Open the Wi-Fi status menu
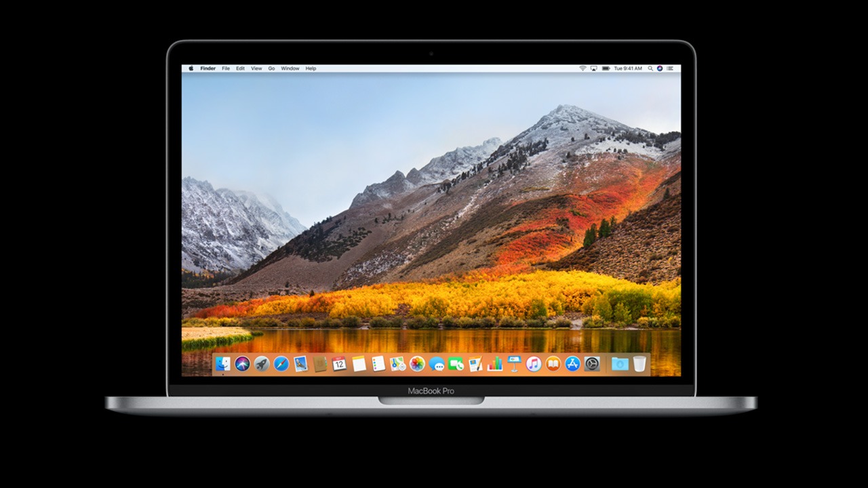The width and height of the screenshot is (868, 488). pos(583,68)
